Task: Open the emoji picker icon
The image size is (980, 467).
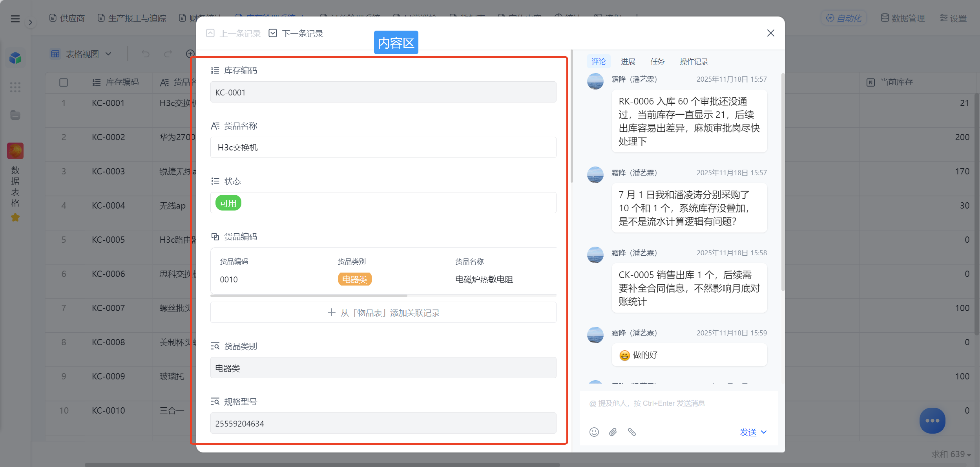Action: pyautogui.click(x=594, y=432)
